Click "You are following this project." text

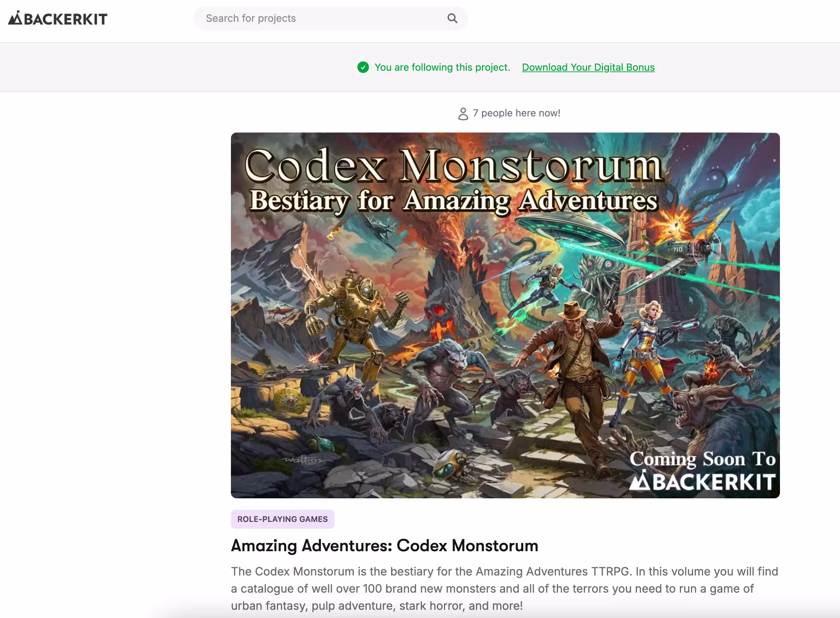tap(443, 67)
